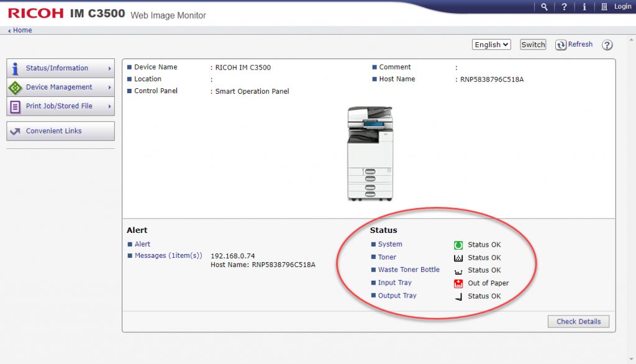
Task: Click the Refresh link text
Action: (x=580, y=44)
